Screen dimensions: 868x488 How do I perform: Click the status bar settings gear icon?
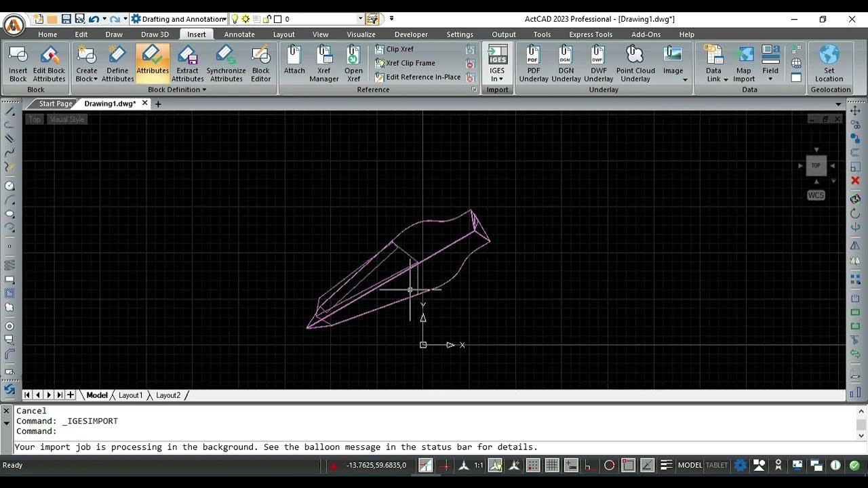click(x=741, y=465)
